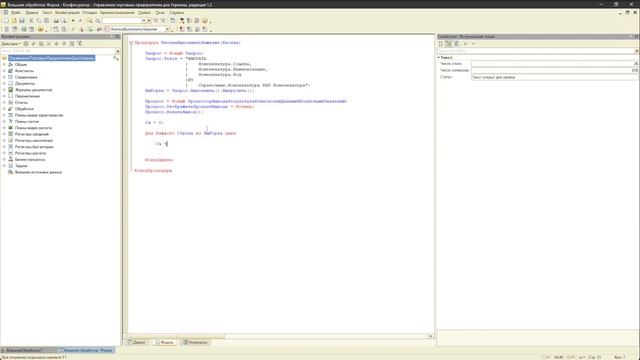Expand the Константы tree node

[x=4, y=71]
